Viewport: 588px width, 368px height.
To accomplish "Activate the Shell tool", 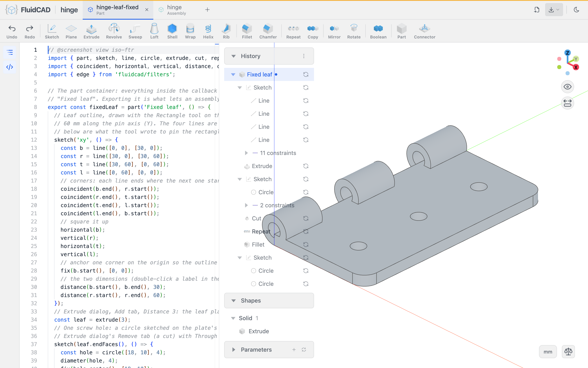I will pos(172,31).
